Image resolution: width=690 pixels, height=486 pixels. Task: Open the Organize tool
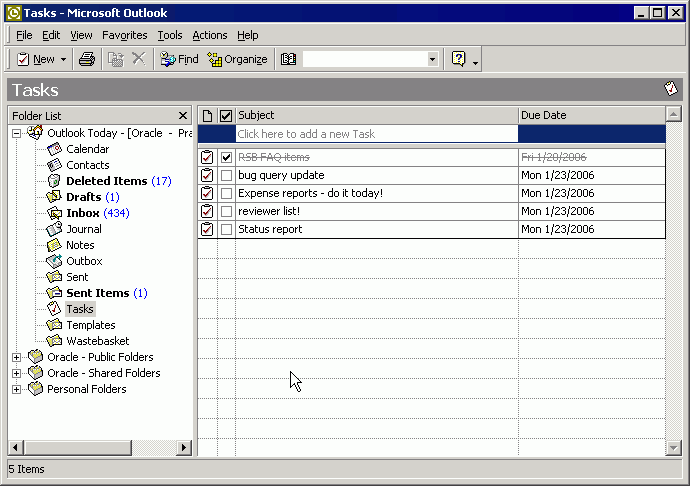tap(238, 59)
